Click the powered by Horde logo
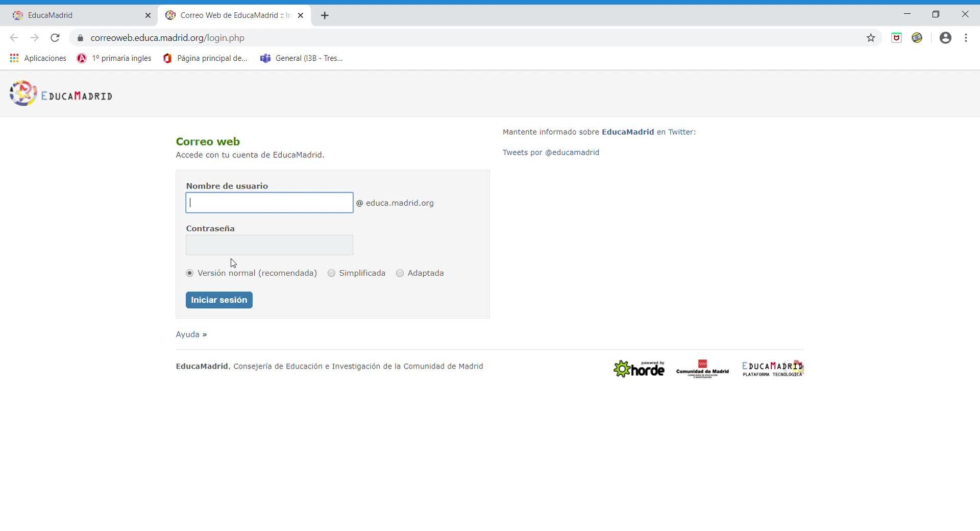 [x=639, y=369]
